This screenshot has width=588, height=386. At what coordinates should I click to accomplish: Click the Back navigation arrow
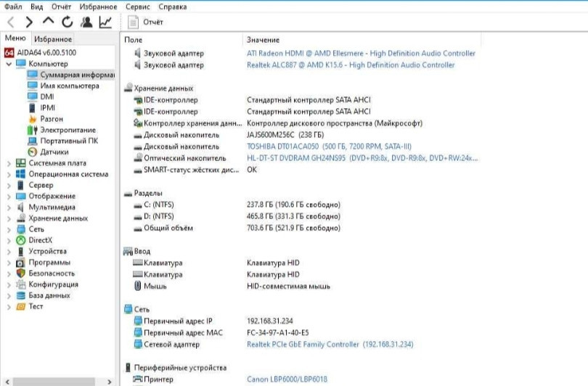[11, 22]
